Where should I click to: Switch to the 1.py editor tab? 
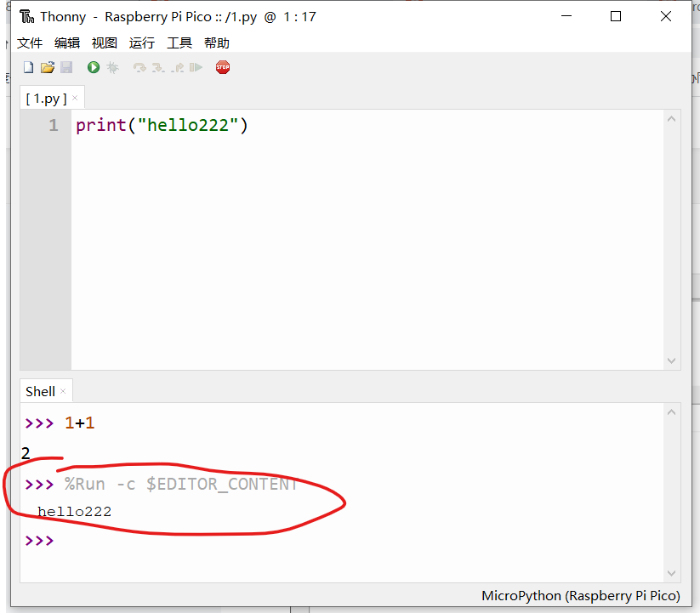coord(47,98)
